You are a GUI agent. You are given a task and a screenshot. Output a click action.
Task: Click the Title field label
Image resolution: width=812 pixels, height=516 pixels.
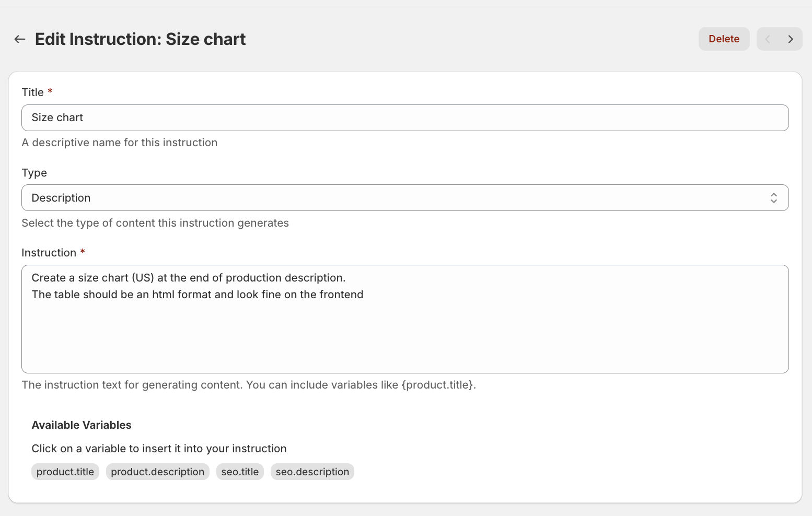[x=33, y=92]
